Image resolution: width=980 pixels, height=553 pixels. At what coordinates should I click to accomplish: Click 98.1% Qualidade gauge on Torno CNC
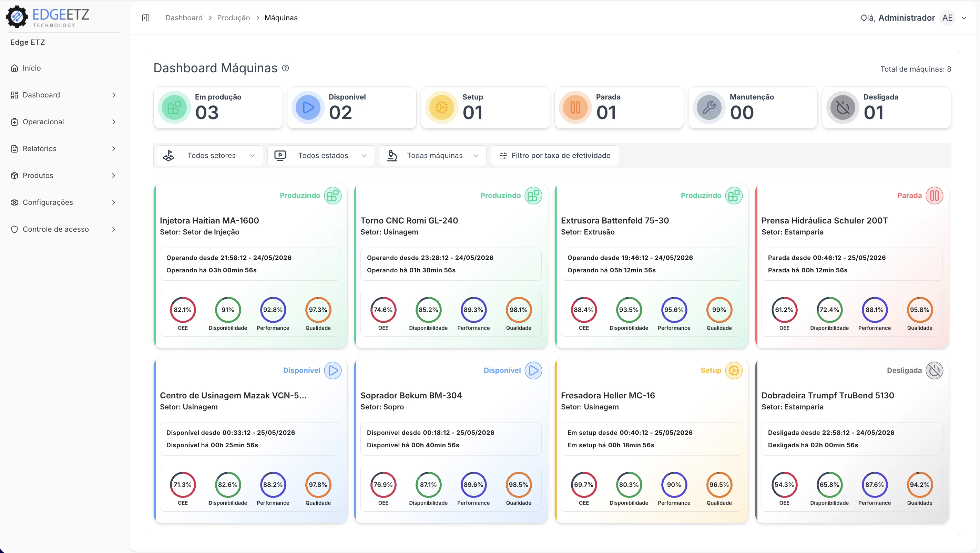click(x=519, y=310)
